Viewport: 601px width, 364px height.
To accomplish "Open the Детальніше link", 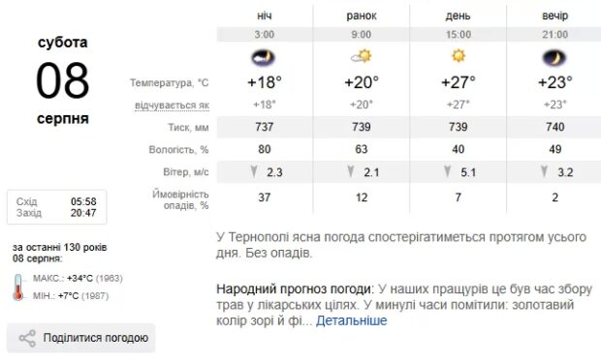I will click(352, 320).
